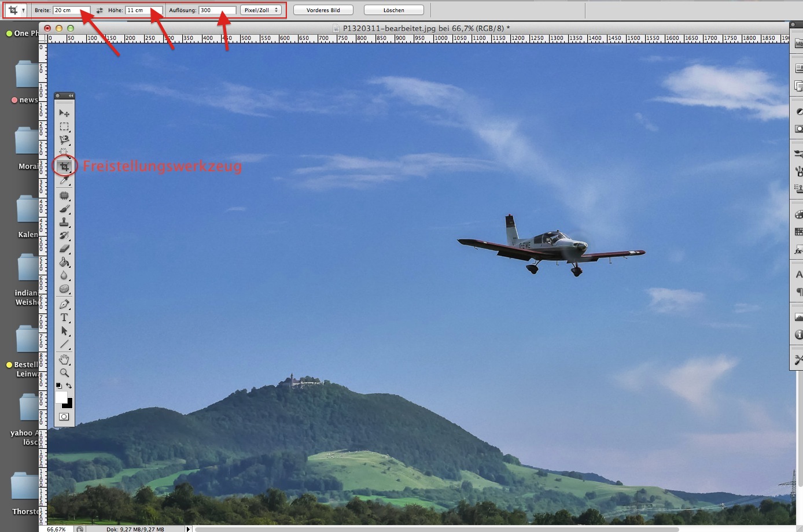Select the Clone Stamp tool
Screen dimensions: 803x532
[x=64, y=222]
